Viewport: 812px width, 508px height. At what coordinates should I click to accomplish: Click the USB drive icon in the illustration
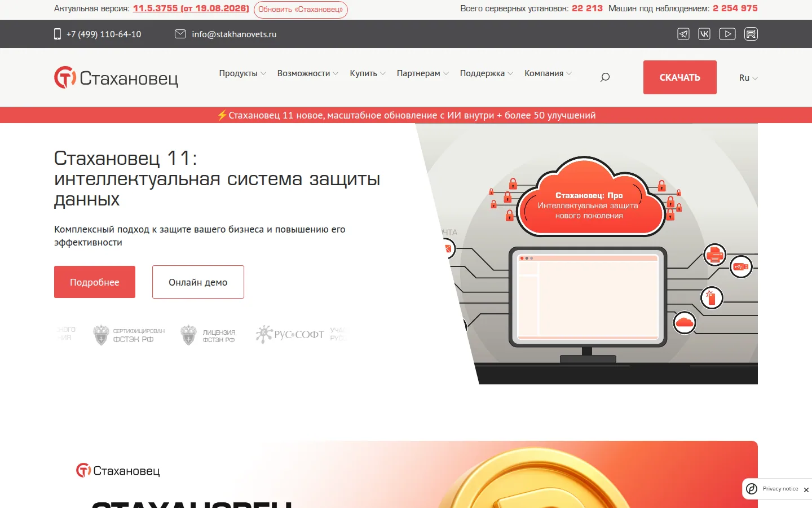741,266
